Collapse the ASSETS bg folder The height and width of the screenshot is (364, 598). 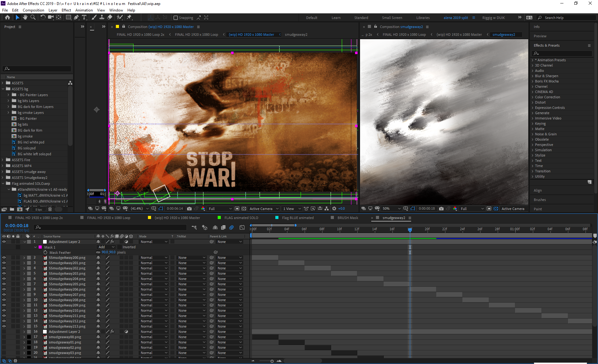(3, 89)
